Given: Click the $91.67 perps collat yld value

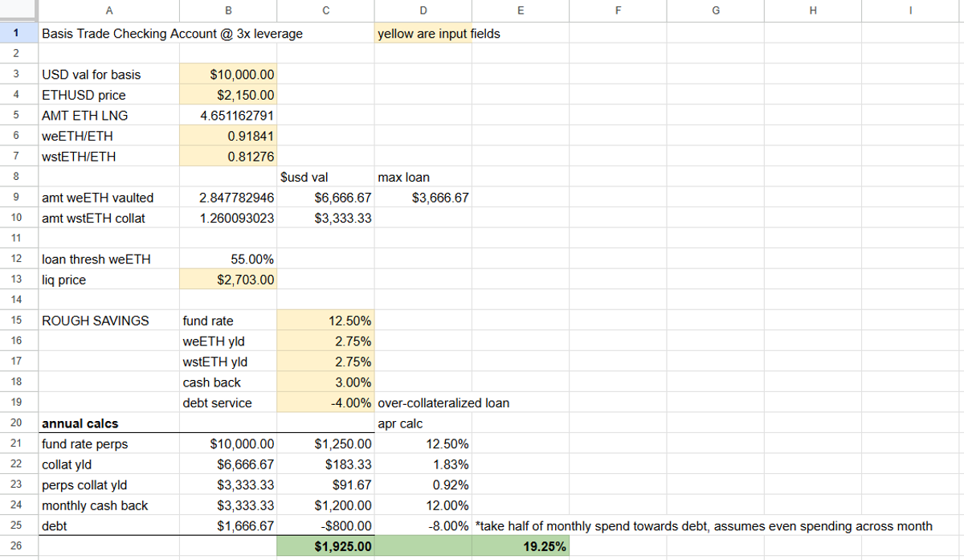Looking at the screenshot, I should coord(325,484).
